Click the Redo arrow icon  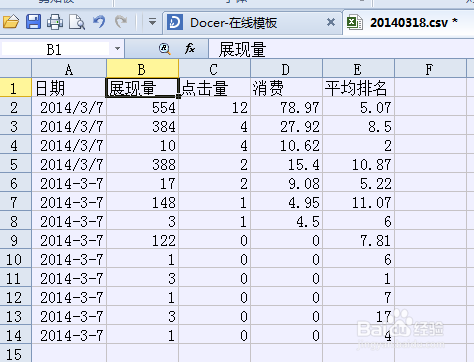(x=121, y=22)
